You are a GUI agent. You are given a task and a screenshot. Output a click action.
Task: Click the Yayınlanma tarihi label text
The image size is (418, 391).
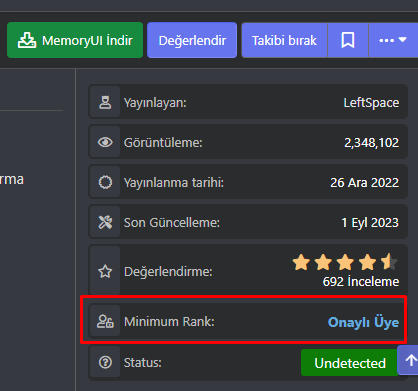pyautogui.click(x=174, y=183)
